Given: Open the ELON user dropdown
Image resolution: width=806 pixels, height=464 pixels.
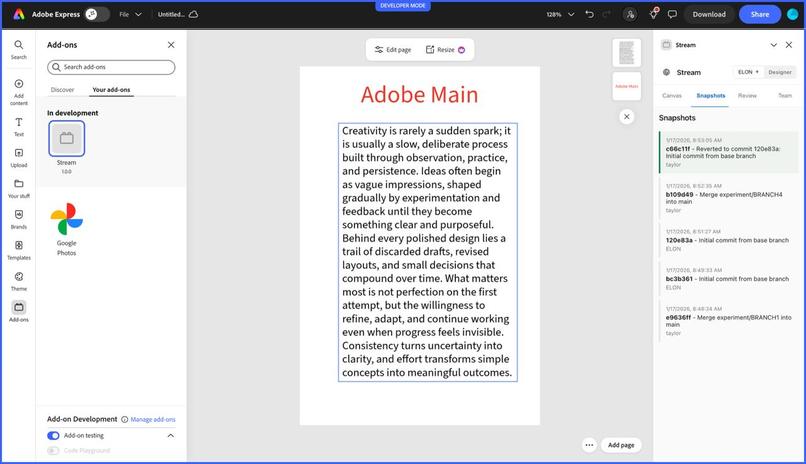Looking at the screenshot, I should (x=748, y=72).
